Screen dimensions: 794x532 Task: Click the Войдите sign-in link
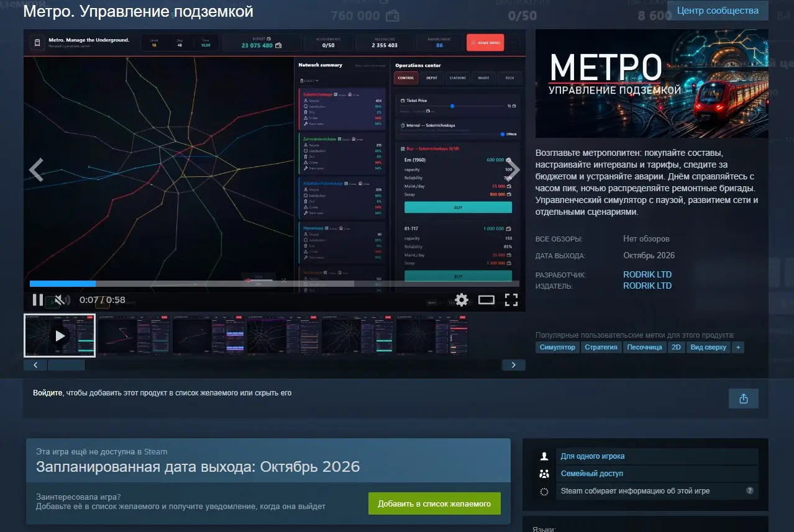[x=48, y=393]
